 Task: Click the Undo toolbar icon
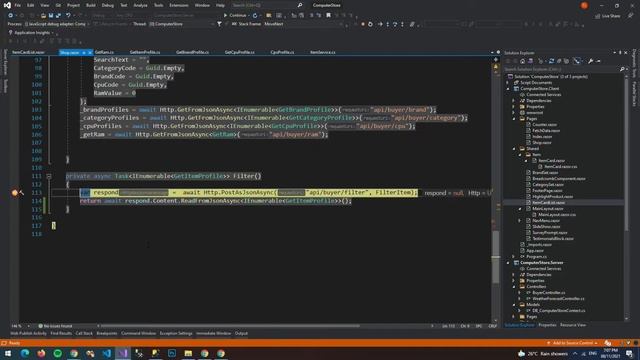[x=68, y=16]
